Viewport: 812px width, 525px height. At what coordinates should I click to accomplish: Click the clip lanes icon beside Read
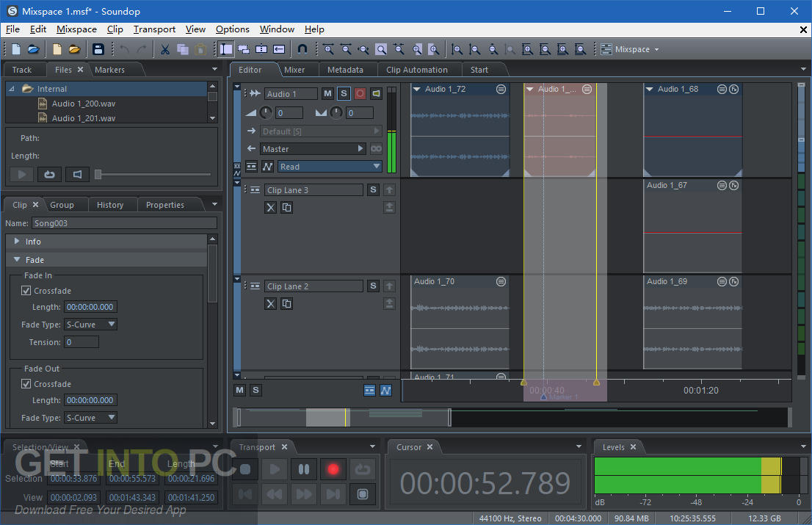coord(251,167)
